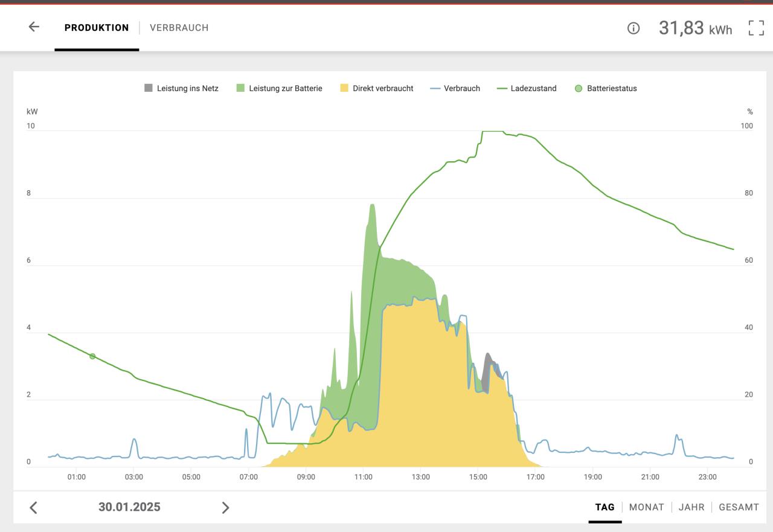Click the date 30.01.2025 label

(129, 507)
